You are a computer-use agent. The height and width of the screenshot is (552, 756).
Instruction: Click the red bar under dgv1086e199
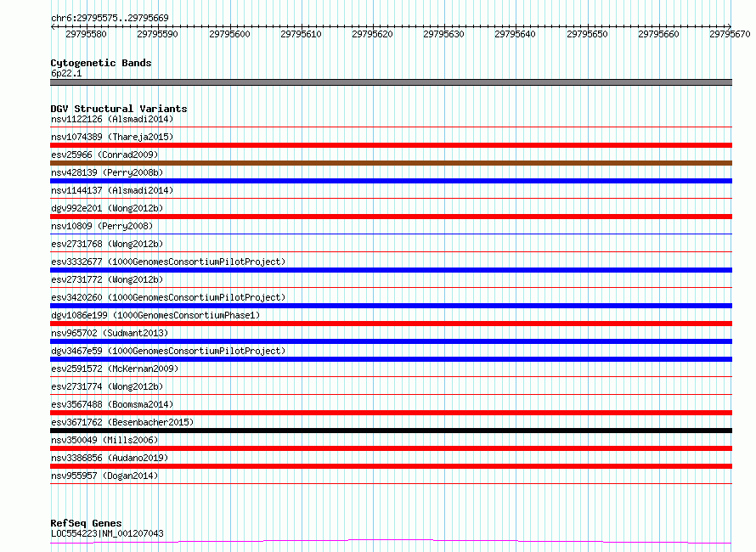[391, 324]
